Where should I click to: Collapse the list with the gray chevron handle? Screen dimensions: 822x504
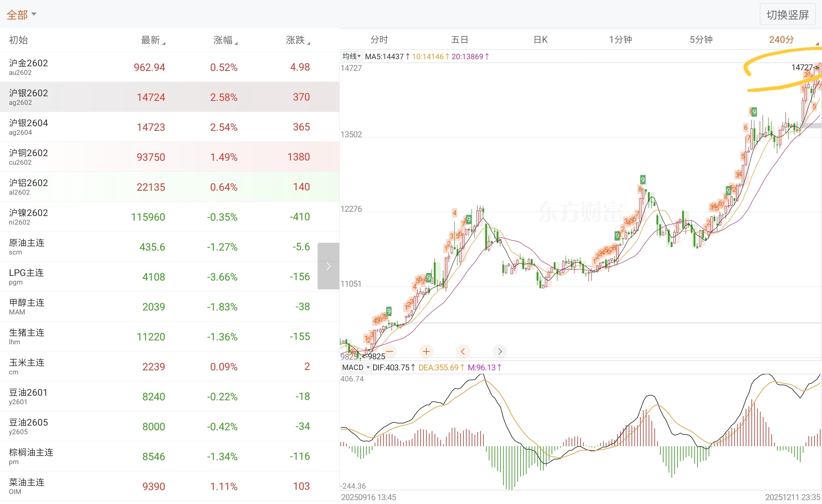[x=328, y=266]
